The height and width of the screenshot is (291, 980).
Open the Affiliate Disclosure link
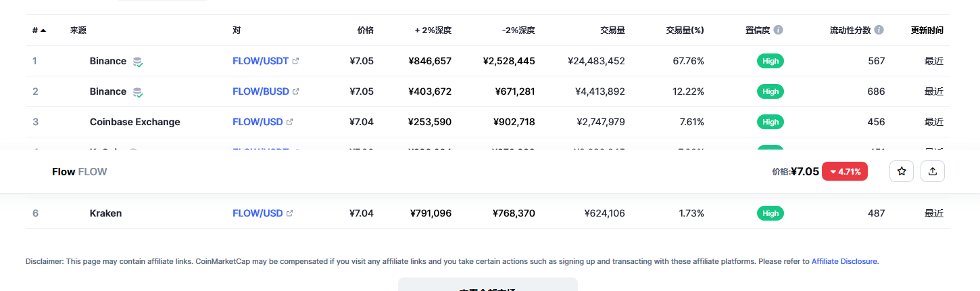click(845, 261)
